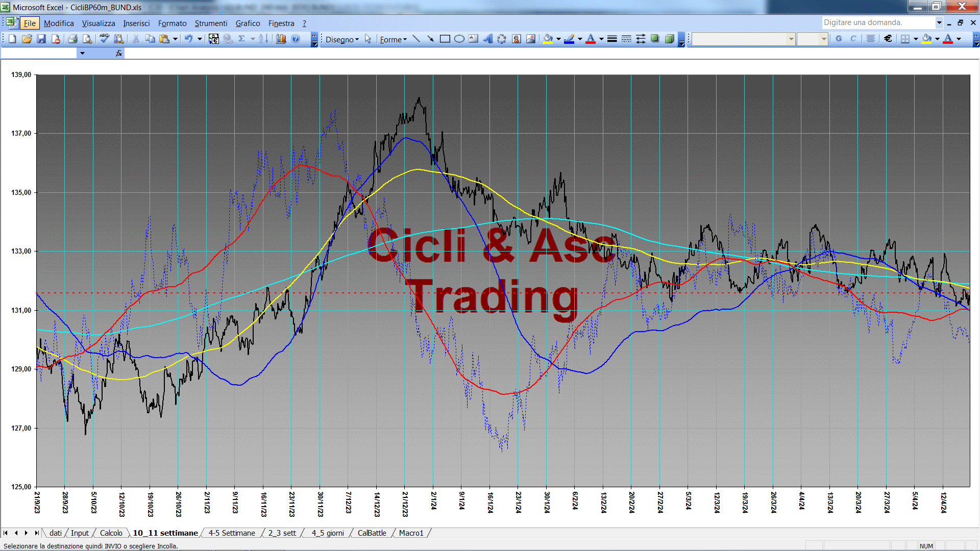Select the Oval drawing tool
980x551 pixels.
click(459, 39)
